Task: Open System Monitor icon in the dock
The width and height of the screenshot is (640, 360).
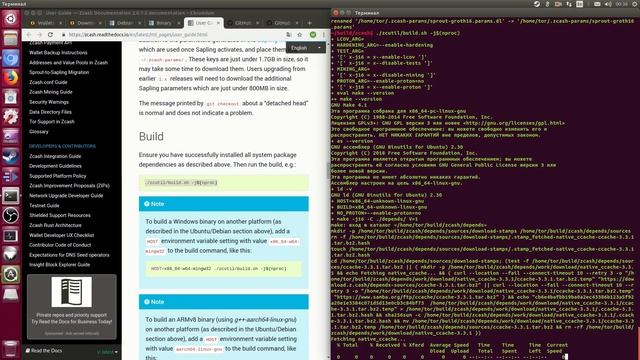Action: tap(11, 236)
